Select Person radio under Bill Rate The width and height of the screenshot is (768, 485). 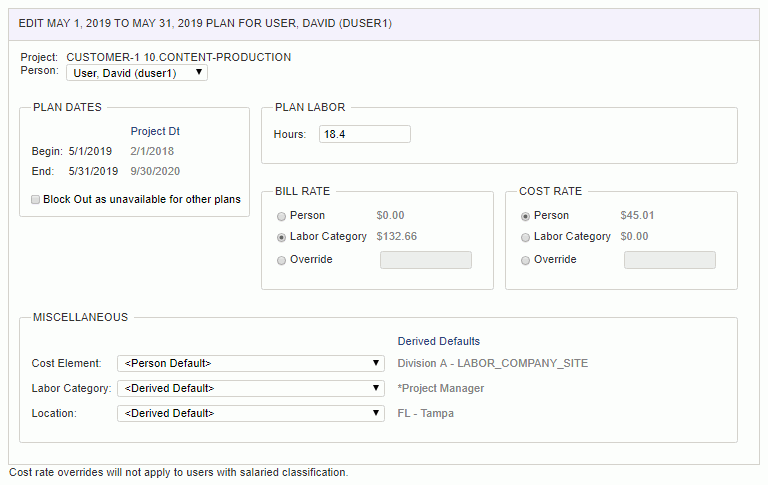coord(281,216)
